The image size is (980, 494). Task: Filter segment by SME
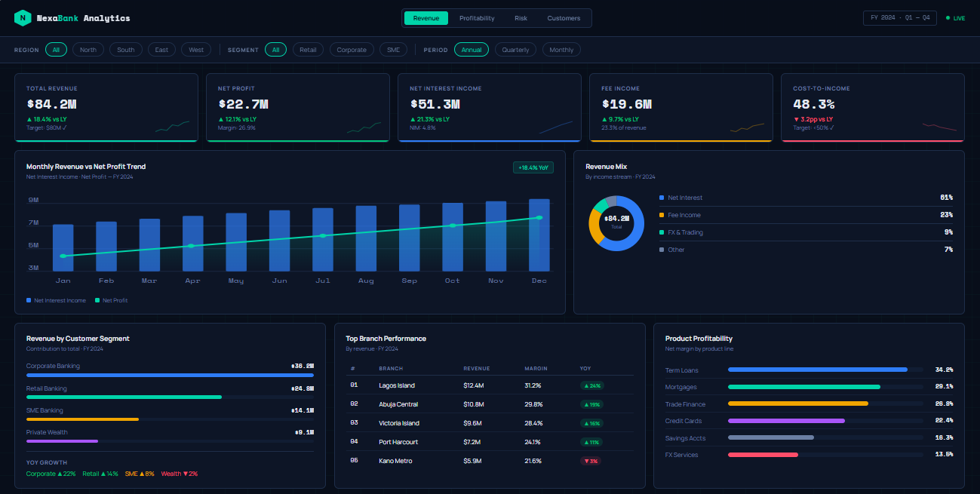pos(393,50)
